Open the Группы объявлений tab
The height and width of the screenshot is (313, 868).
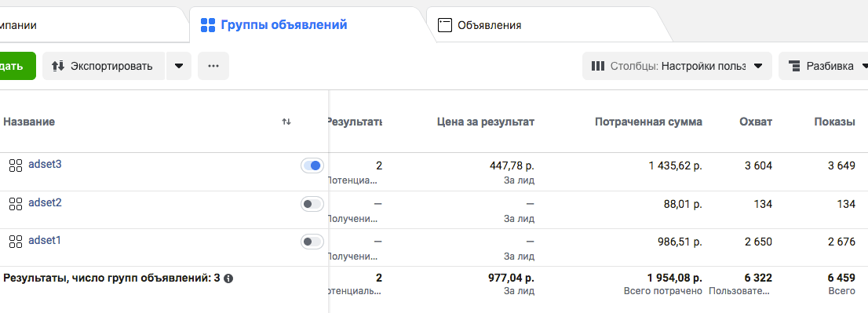[283, 24]
